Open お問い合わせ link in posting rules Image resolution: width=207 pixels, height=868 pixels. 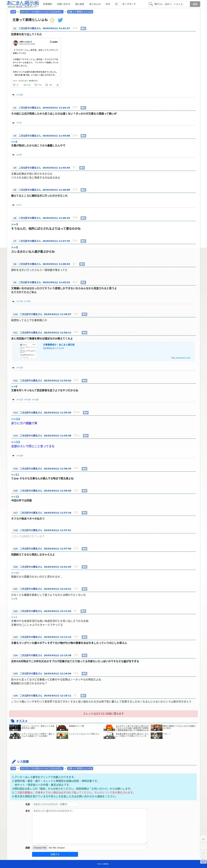coord(99,788)
